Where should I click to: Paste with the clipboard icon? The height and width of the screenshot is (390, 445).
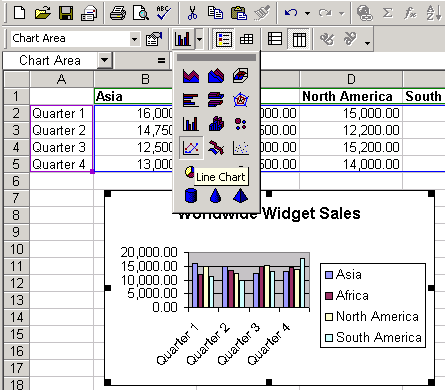point(239,13)
